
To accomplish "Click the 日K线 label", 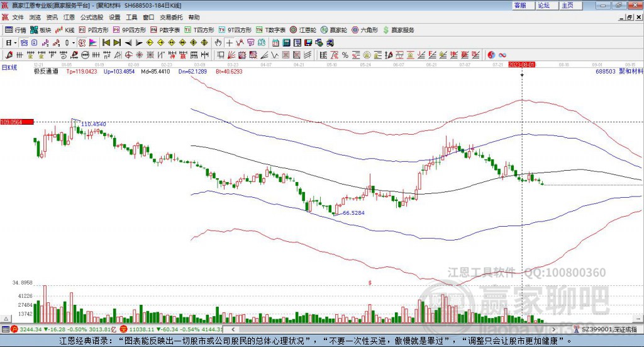I will (9, 67).
